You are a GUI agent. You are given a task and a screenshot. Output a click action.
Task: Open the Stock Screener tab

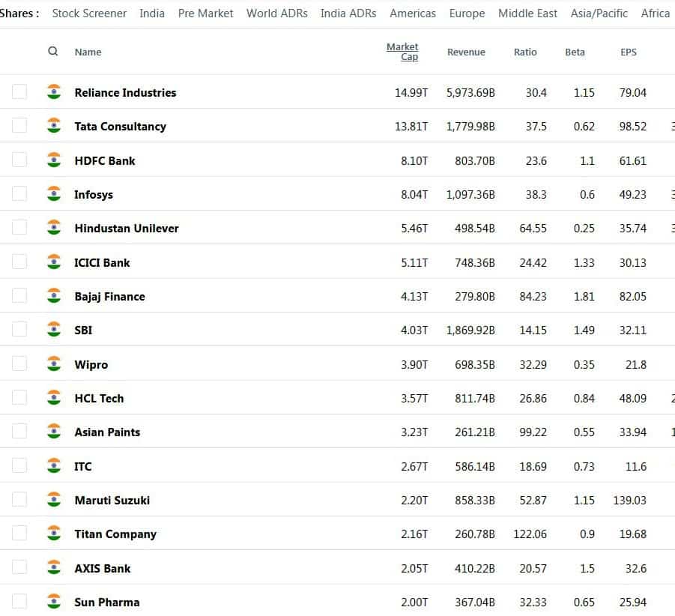pyautogui.click(x=89, y=13)
